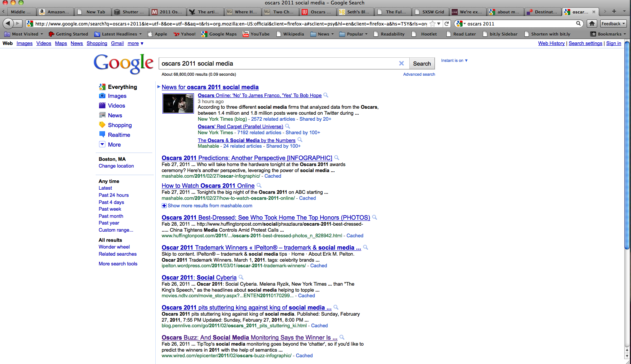The height and width of the screenshot is (364, 631).
Task: Open More search tools link
Action: pos(118,264)
